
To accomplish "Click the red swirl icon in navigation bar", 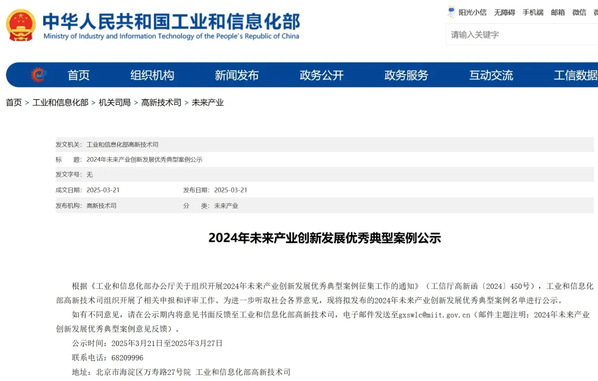I will [38, 75].
